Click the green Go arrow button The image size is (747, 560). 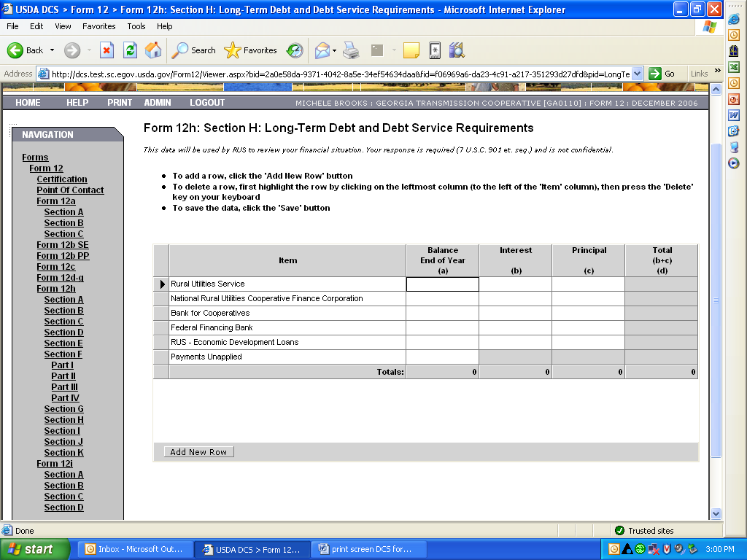click(x=655, y=74)
